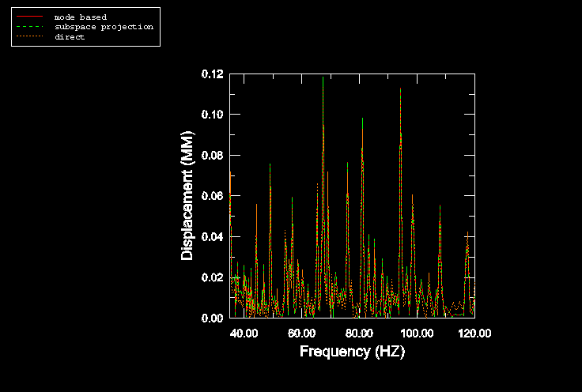582x392 pixels.
Task: Select the 120.00 frequency tick label
Action: click(x=474, y=333)
